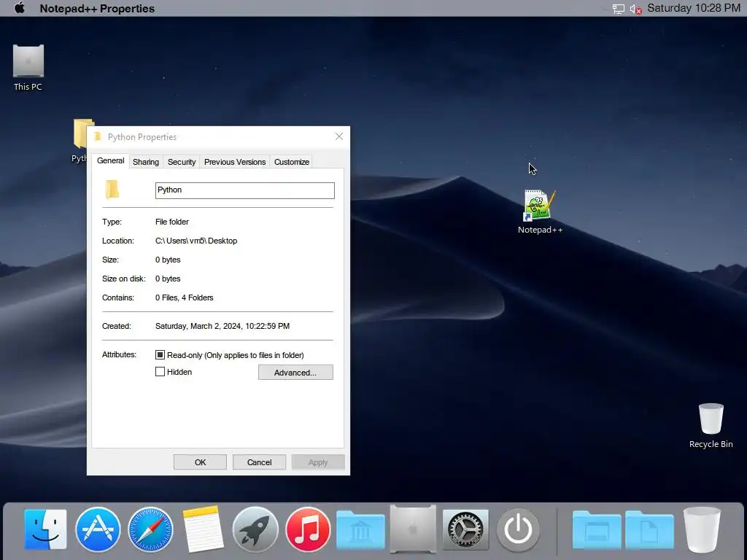Viewport: 747px width, 560px height.
Task: Launch the App Store dock icon
Action: point(98,529)
